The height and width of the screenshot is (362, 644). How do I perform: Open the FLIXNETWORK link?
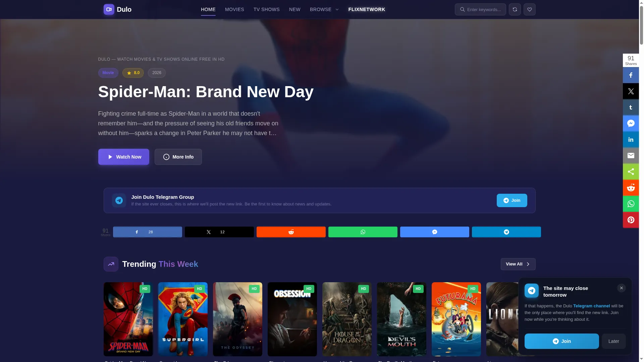[367, 9]
